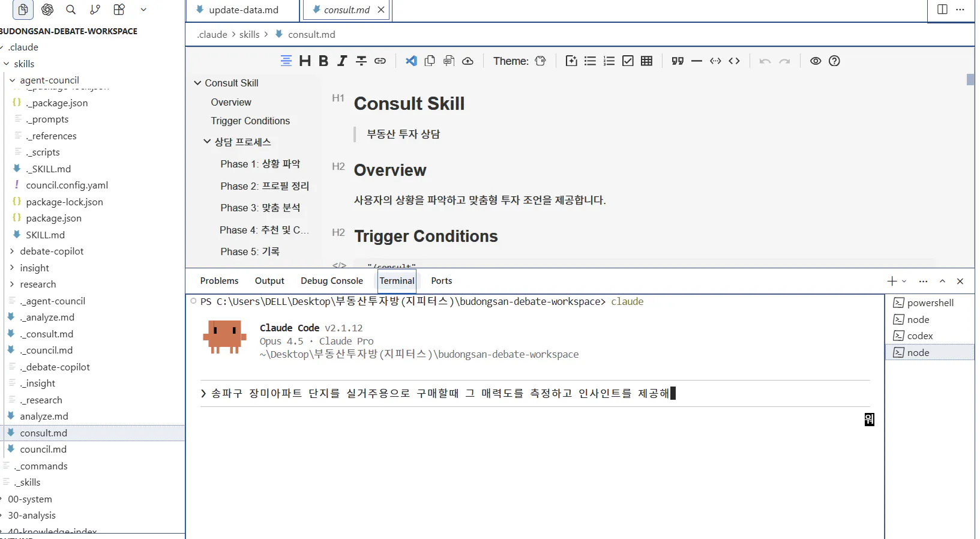Click the copy document icon
This screenshot has height=539, width=980.
430,61
